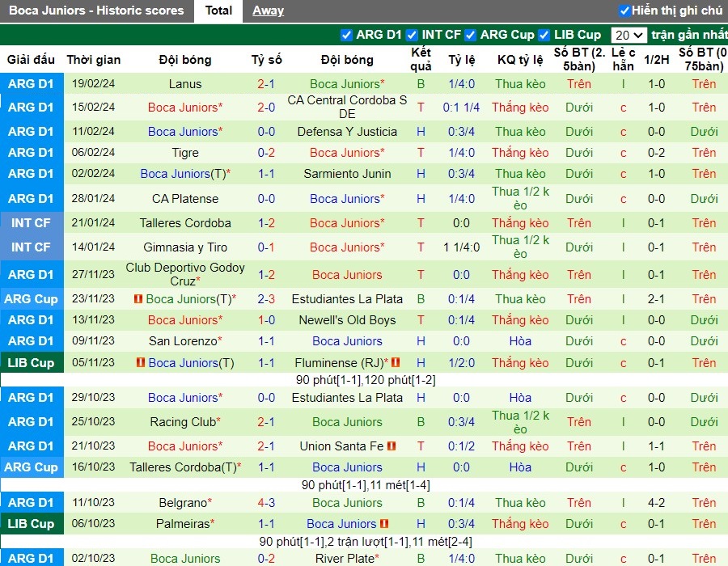Viewport: 728px width, 566px height.
Task: Click the red card icon beside Estudiantes match Boca Juniors(T)
Action: coord(138,299)
